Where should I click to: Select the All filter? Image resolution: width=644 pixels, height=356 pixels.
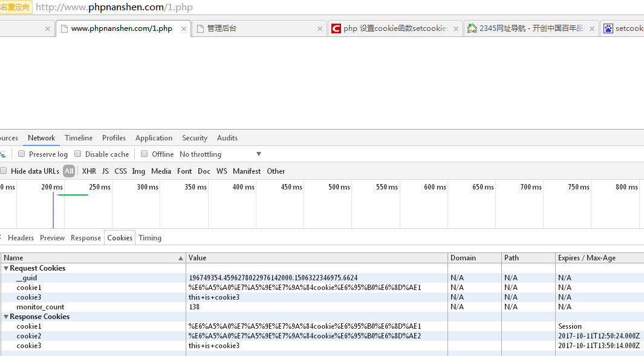coord(69,171)
